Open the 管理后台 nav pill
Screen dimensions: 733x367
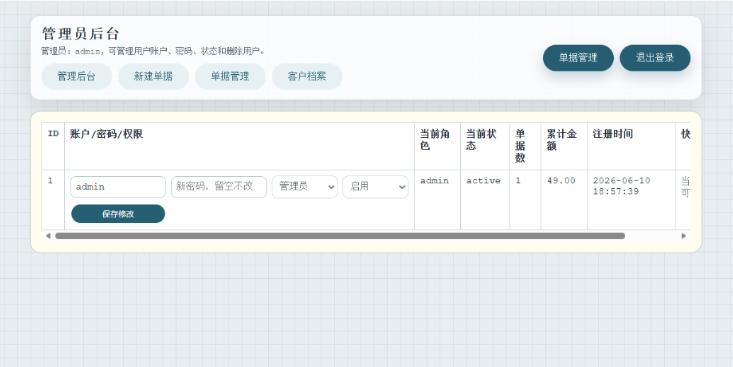tap(77, 76)
